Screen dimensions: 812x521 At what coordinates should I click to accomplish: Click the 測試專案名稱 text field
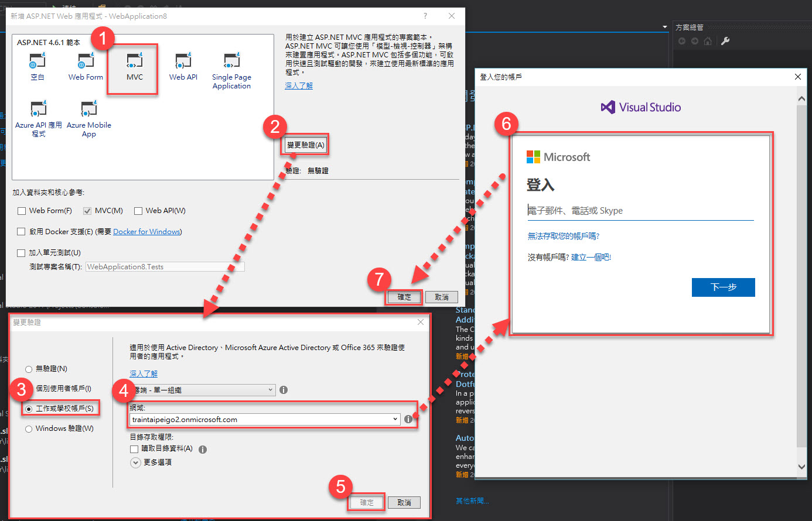coord(165,267)
